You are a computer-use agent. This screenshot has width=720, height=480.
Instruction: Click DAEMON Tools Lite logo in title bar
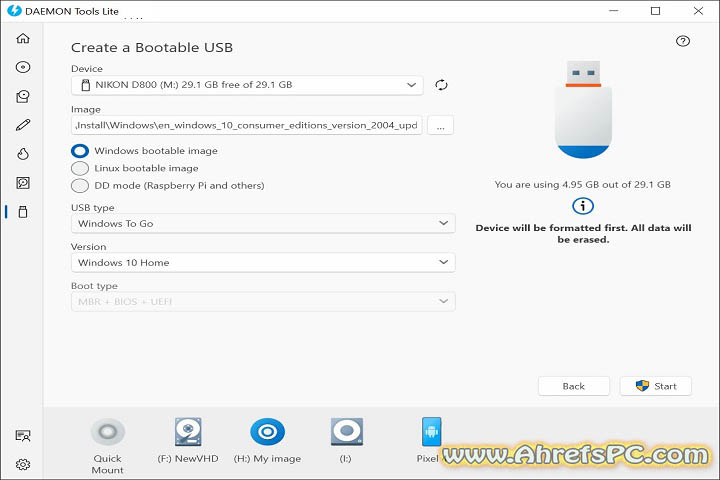14,11
